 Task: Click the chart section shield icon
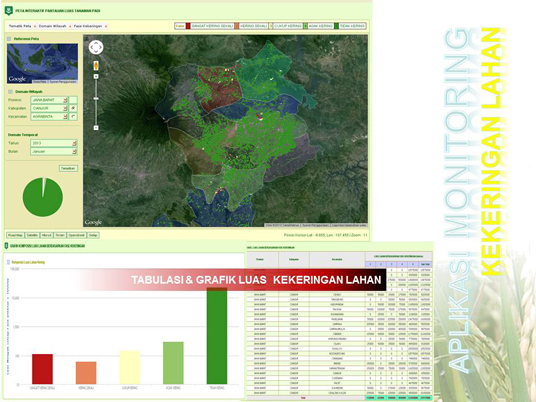click(x=6, y=246)
